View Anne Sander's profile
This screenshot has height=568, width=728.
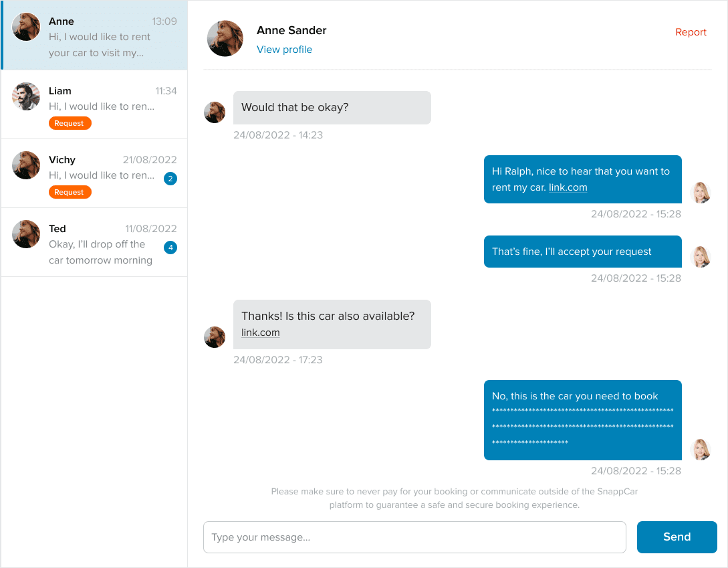point(284,49)
